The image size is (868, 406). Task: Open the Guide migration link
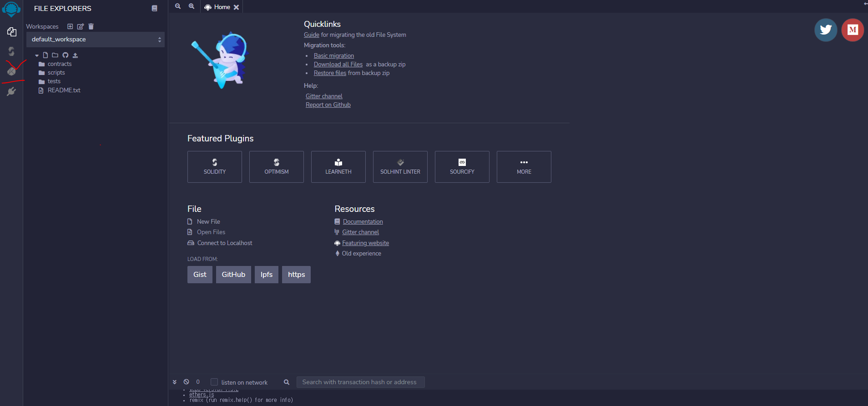tap(312, 35)
